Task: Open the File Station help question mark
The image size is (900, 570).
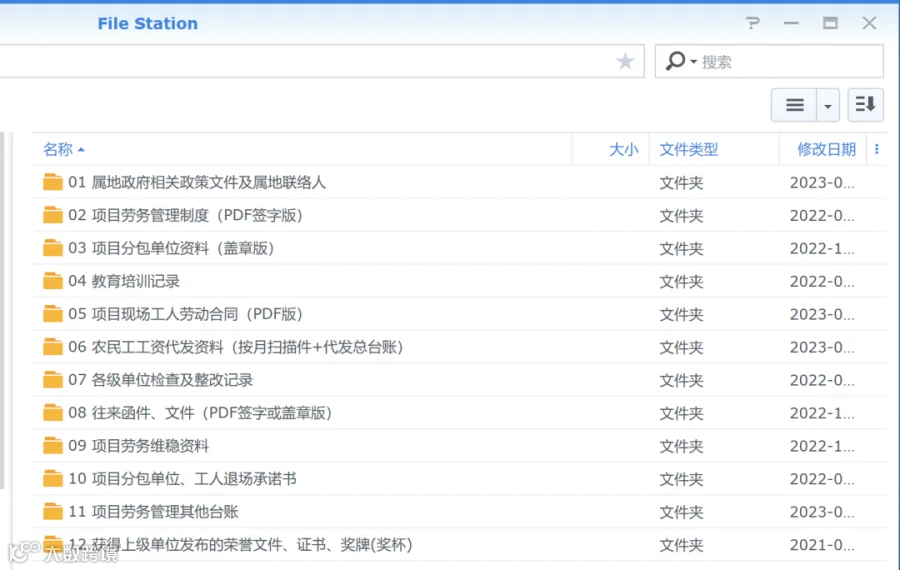Action: [752, 23]
